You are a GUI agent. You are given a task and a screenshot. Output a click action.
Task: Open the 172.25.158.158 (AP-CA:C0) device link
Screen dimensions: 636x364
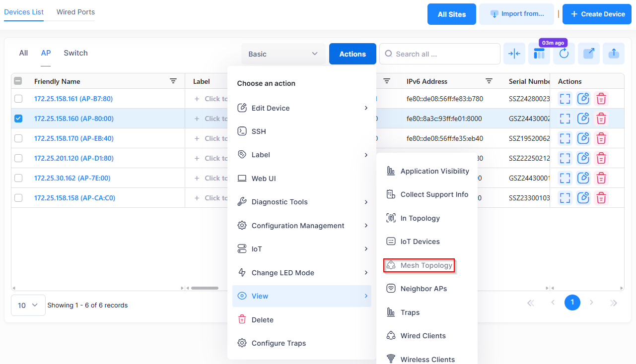[74, 198]
